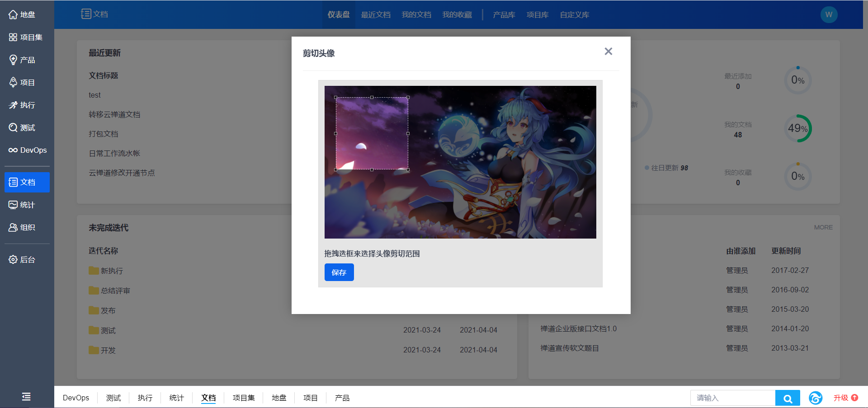Click the 我的收藏 0% progress ring
This screenshot has height=408, width=868.
click(798, 176)
